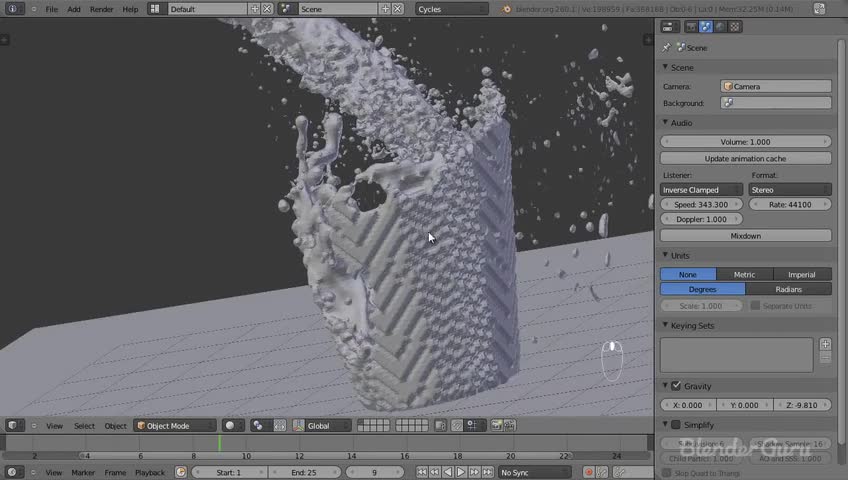Image resolution: width=848 pixels, height=480 pixels.
Task: Open No Sync dropdown in timeline
Action: click(x=533, y=472)
